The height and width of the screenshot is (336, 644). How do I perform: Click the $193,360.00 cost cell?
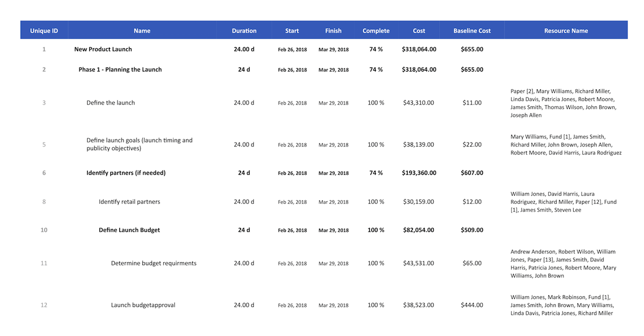(419, 173)
